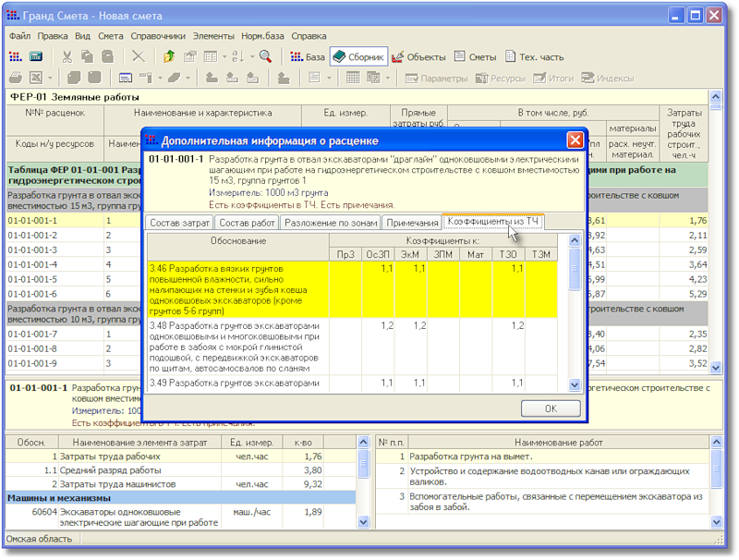Select coefficient 3.48 row in the dialog
Screen dimensions: 739x560
click(x=352, y=347)
